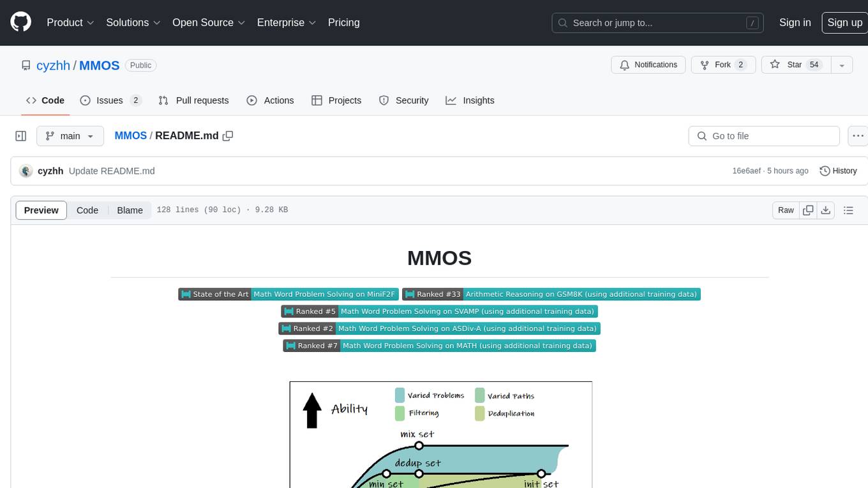This screenshot has height=488, width=868.
Task: Expand the Enterprise menu
Action: click(x=287, y=22)
